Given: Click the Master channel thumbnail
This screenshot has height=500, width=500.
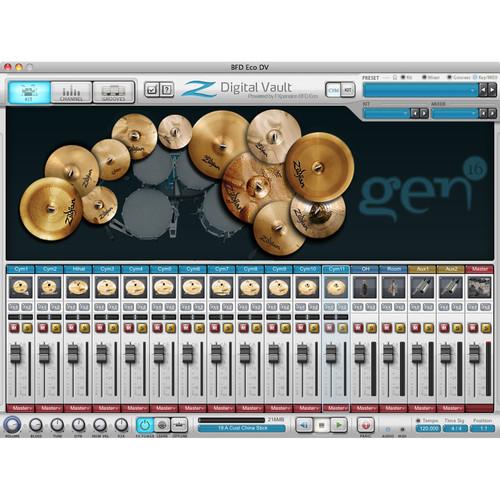Looking at the screenshot, I should [479, 287].
